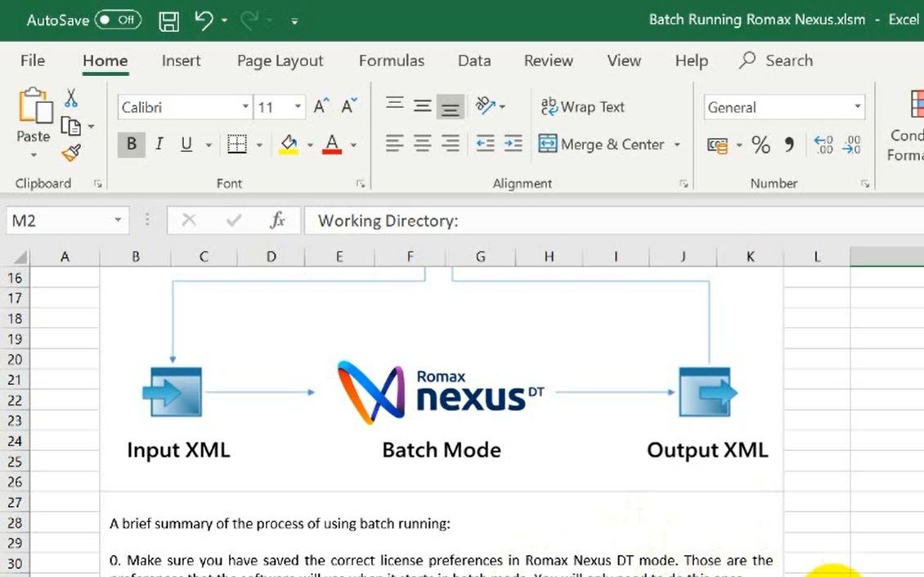Click the Undo arrow icon
This screenshot has width=924, height=577.
(204, 20)
